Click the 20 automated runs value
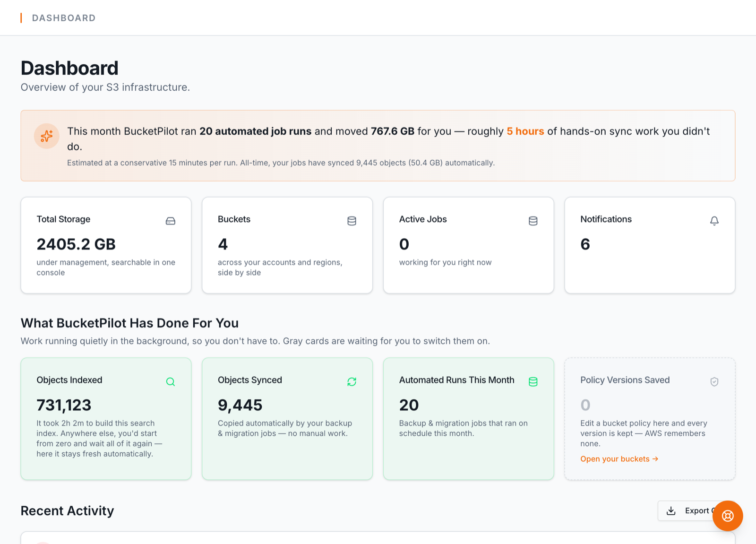The height and width of the screenshot is (544, 756). click(409, 405)
